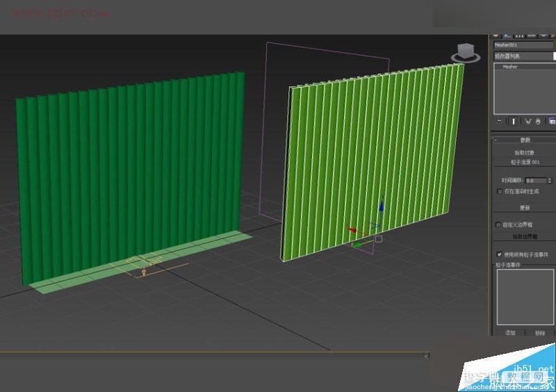556x392 pixels.
Task: Click inside the 粒子流事件 list box
Action: click(x=525, y=297)
